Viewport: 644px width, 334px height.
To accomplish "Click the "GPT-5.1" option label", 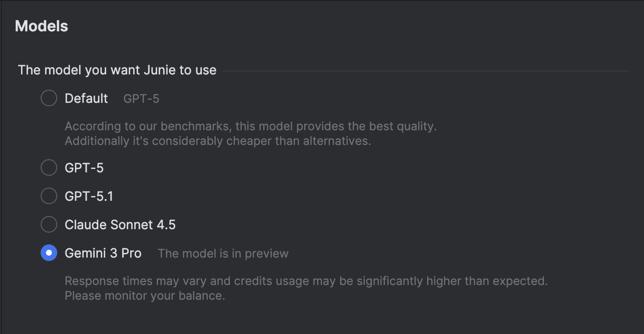I will point(89,196).
